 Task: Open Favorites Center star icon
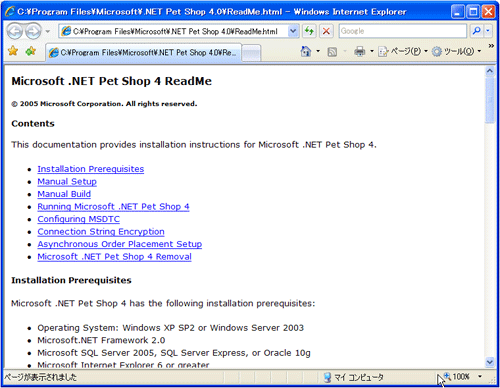click(13, 51)
